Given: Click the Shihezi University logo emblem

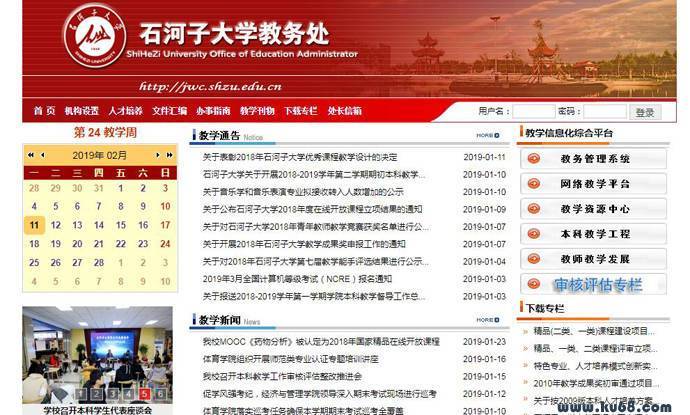Looking at the screenshot, I should point(95,35).
